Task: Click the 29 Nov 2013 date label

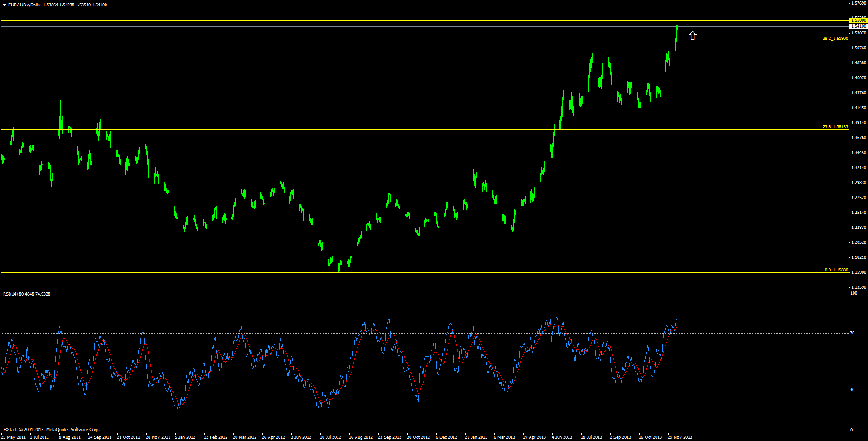Action: (x=680, y=437)
